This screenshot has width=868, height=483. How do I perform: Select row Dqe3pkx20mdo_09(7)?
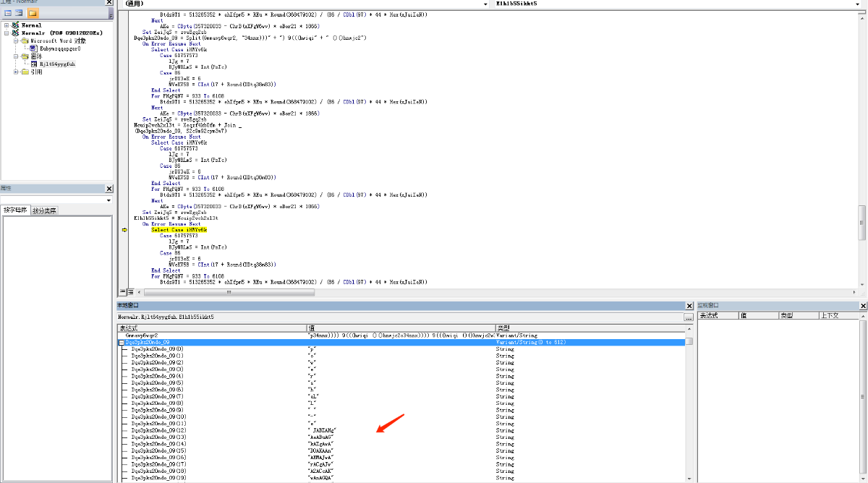tap(401, 396)
